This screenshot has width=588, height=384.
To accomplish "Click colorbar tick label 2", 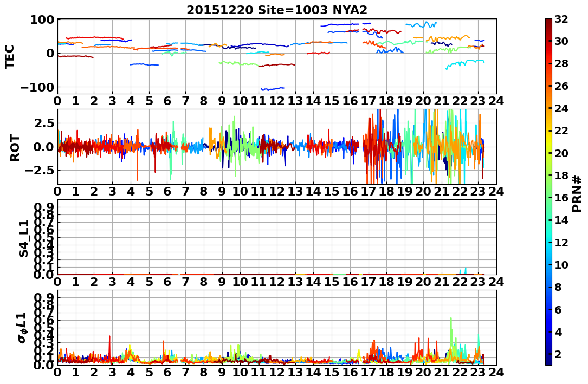I will tap(558, 354).
